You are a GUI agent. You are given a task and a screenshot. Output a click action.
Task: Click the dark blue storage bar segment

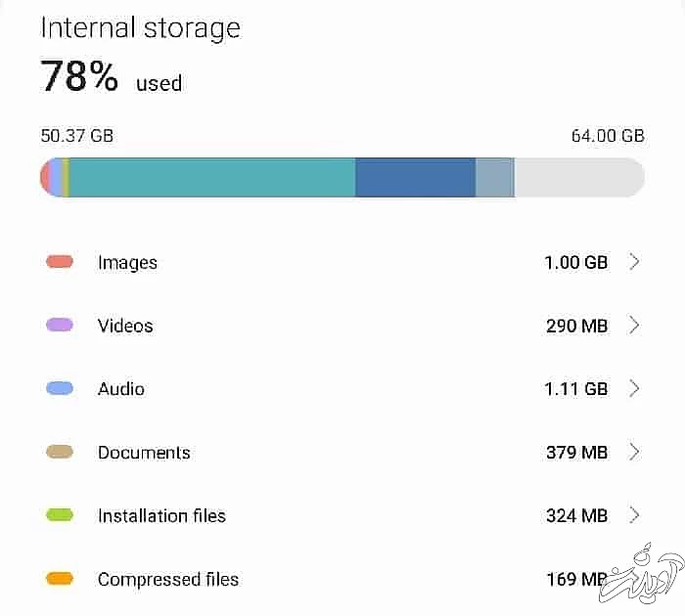point(415,178)
